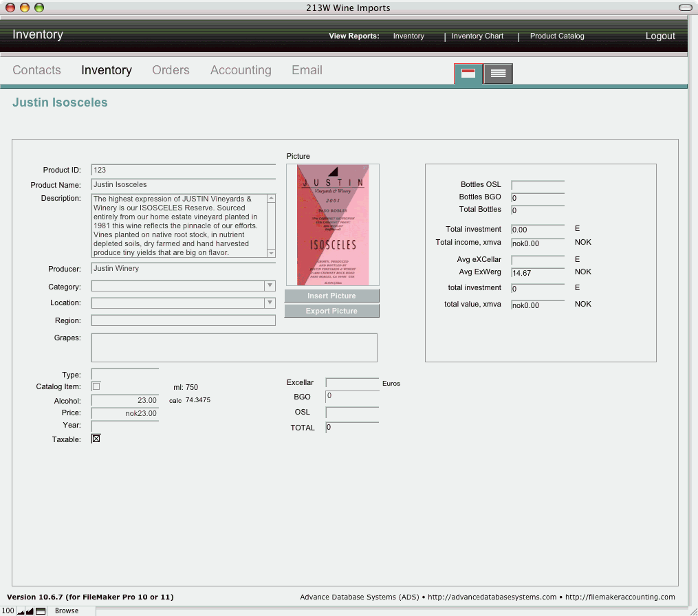Click the Type field

point(125,374)
